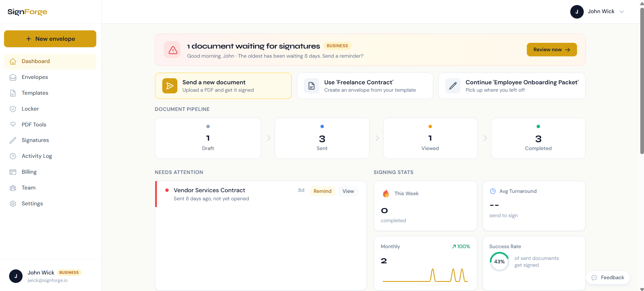The image size is (644, 291).
Task: Click the PDF Tools icon
Action: [13, 124]
